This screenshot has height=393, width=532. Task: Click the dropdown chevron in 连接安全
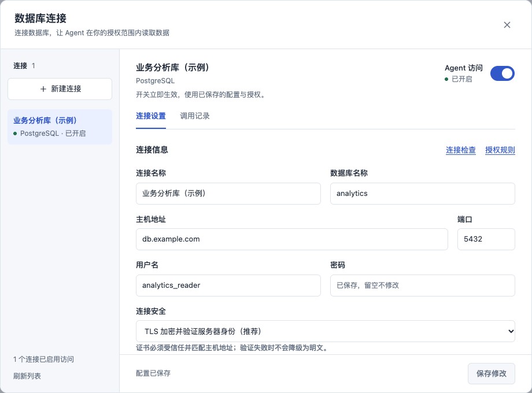511,331
